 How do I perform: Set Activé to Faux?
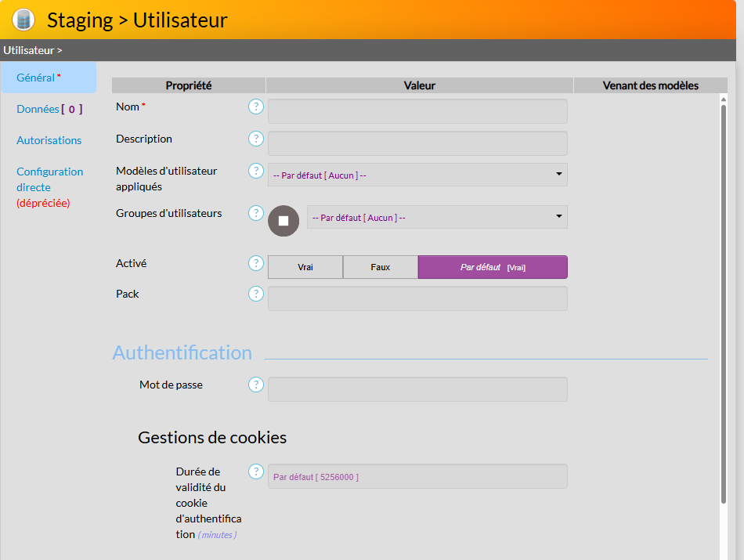pyautogui.click(x=381, y=267)
